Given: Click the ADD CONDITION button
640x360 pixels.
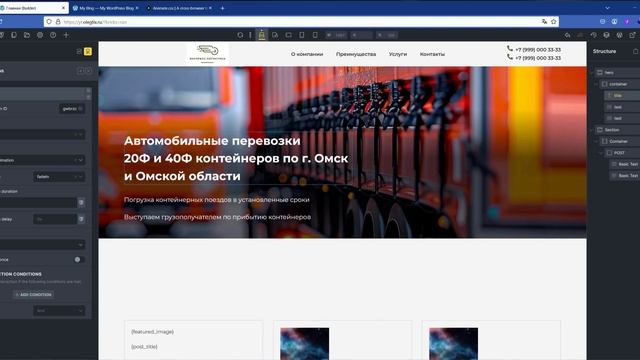Looking at the screenshot, I should tap(33, 295).
